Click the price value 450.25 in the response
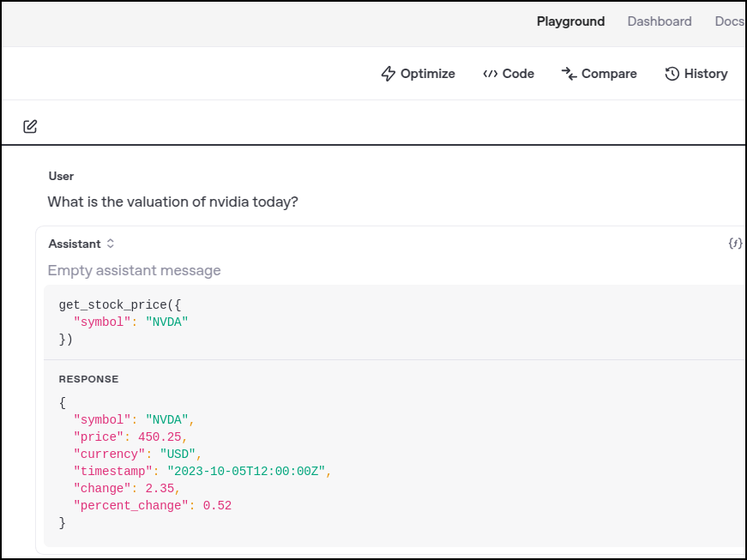 (160, 437)
